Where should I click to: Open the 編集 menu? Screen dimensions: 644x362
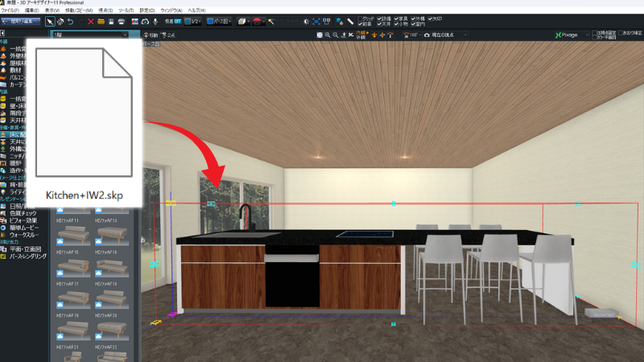click(31, 10)
